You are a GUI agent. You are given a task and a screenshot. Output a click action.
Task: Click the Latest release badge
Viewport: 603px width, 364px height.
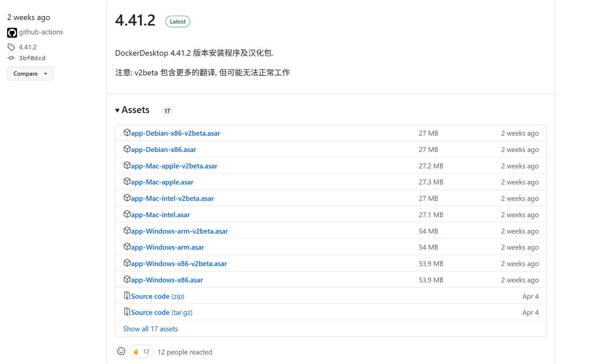coord(178,22)
